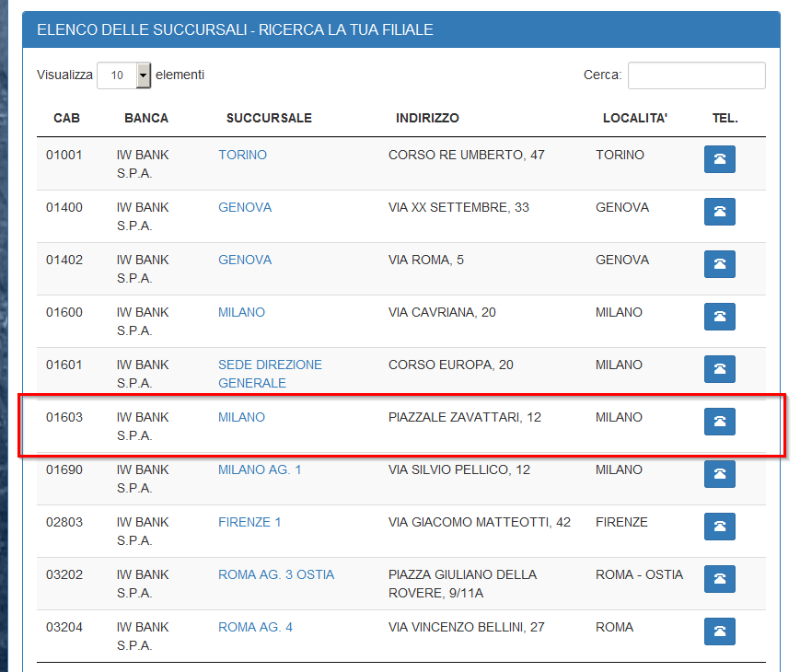800x672 pixels.
Task: Click phone icon for Via Cavriana, 20
Action: click(719, 317)
